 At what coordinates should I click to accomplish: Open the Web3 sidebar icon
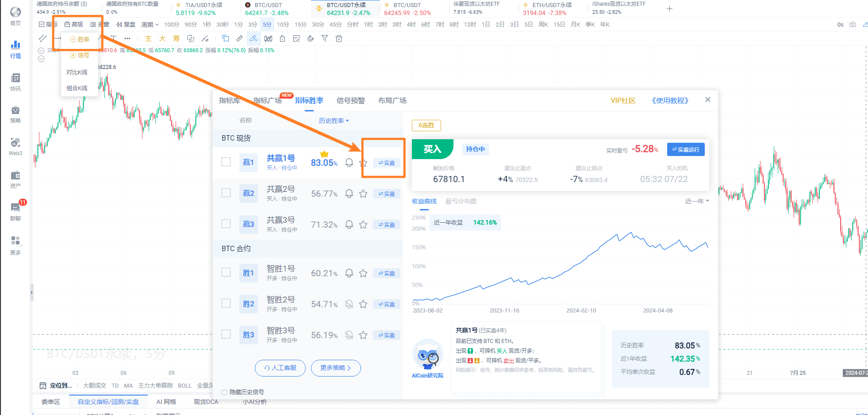click(15, 147)
